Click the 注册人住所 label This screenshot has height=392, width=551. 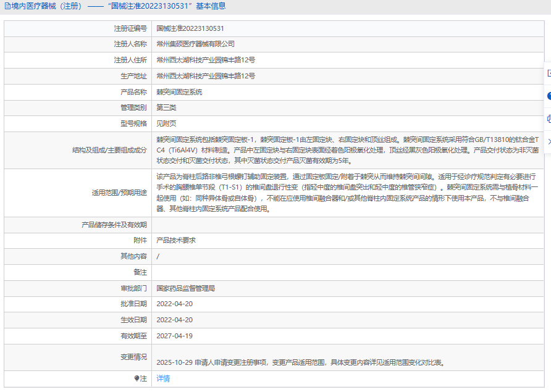pyautogui.click(x=130, y=60)
